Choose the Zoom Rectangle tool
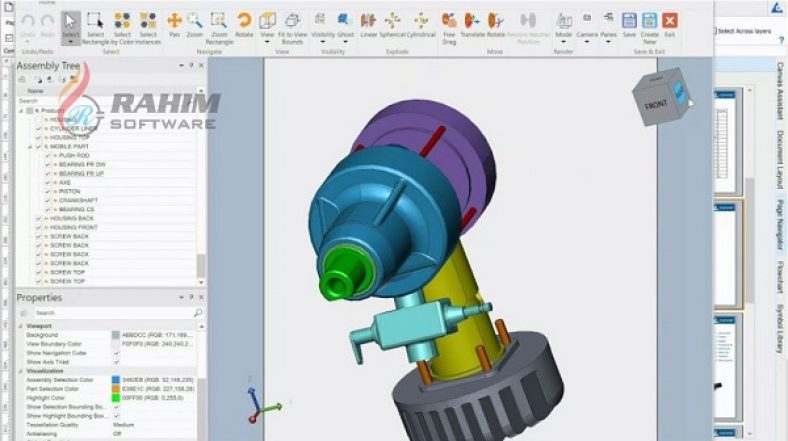 tap(219, 28)
